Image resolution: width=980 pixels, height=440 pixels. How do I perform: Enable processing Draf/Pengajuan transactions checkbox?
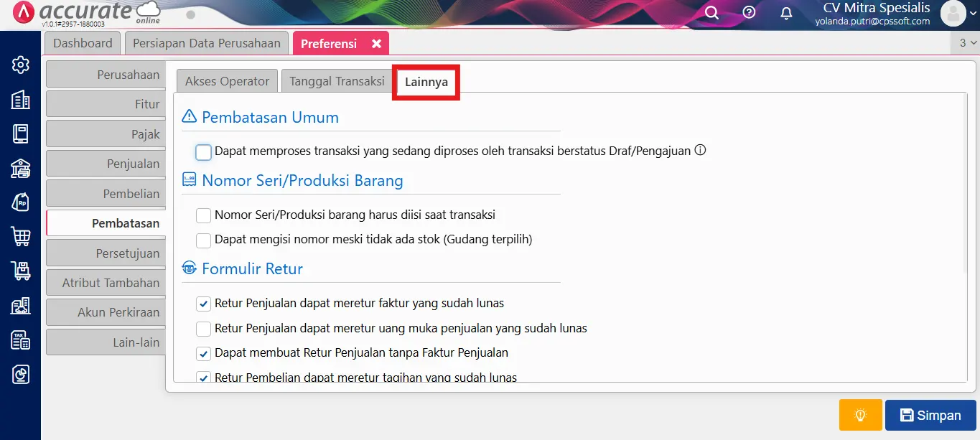[204, 152]
